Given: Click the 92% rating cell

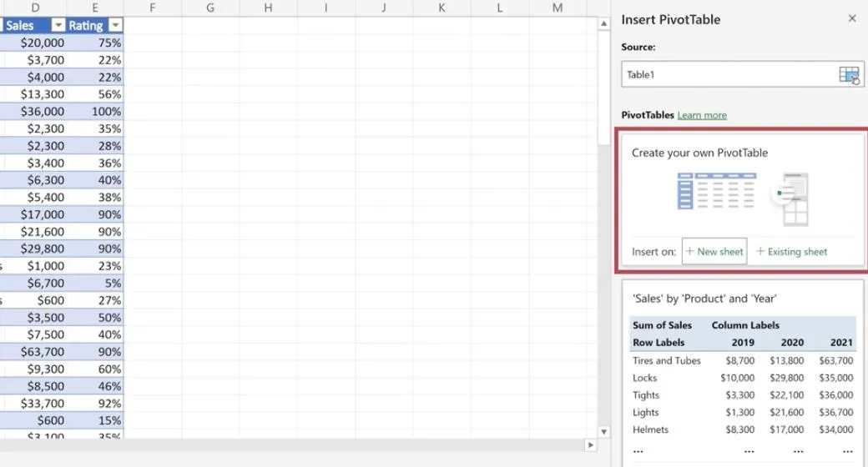Looking at the screenshot, I should coord(95,404).
